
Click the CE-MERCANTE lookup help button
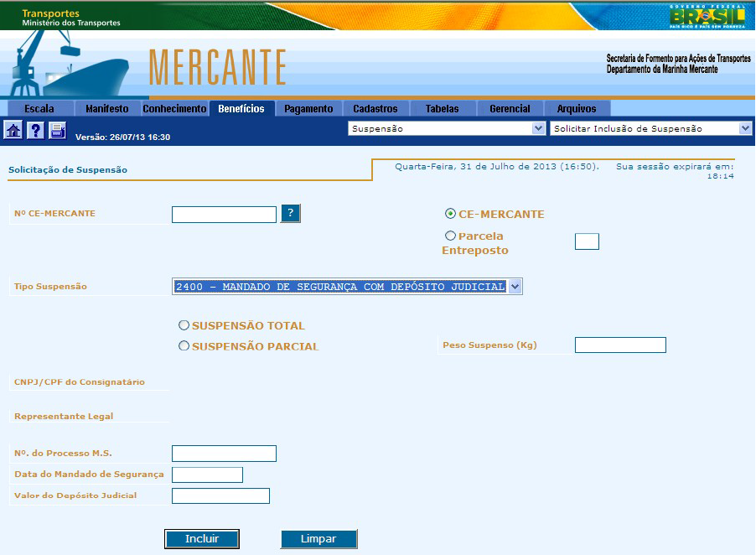pyautogui.click(x=290, y=213)
